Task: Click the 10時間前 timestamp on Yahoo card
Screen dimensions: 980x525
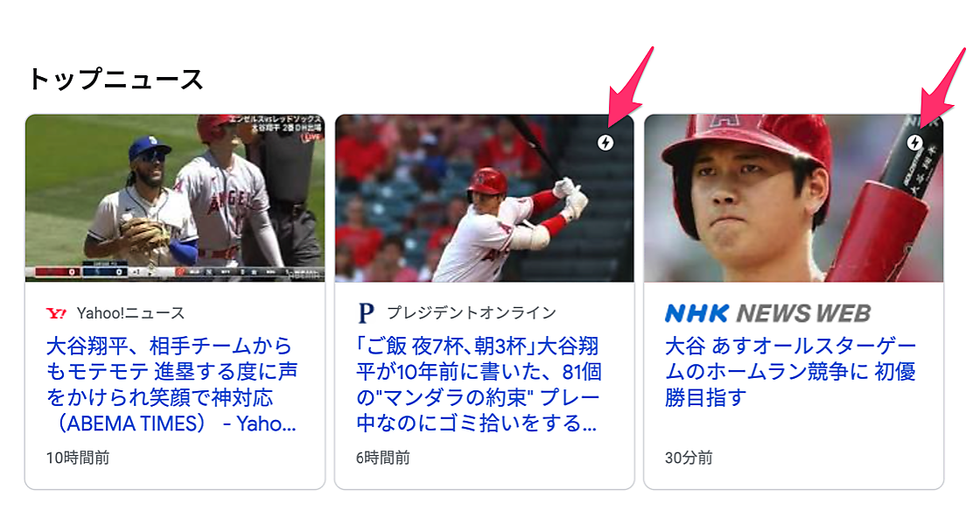Action: pyautogui.click(x=78, y=458)
